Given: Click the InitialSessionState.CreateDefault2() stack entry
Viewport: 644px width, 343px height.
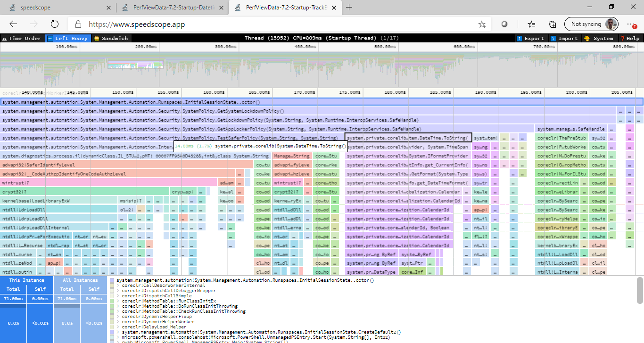Looking at the screenshot, I should (261, 332).
